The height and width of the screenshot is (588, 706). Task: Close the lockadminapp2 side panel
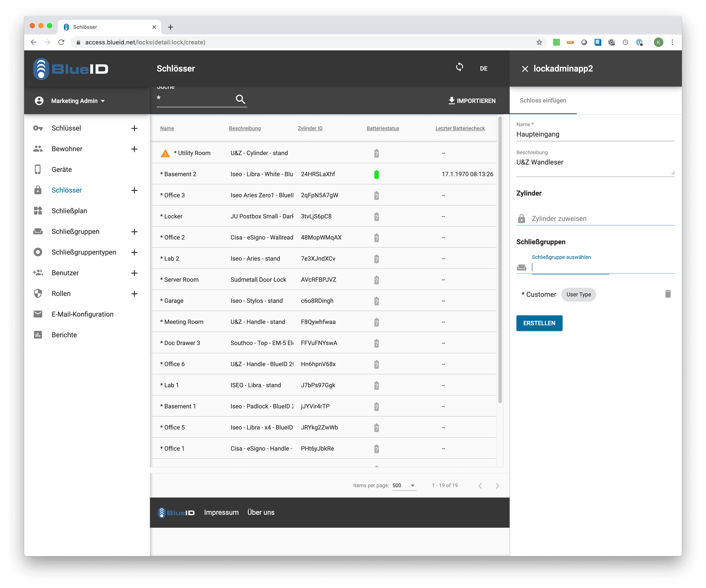click(x=525, y=69)
